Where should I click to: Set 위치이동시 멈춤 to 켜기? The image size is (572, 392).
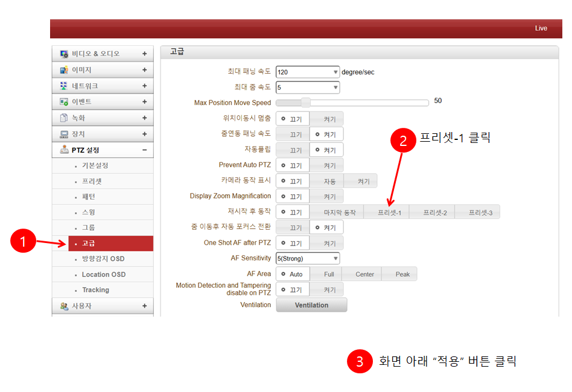tap(326, 119)
